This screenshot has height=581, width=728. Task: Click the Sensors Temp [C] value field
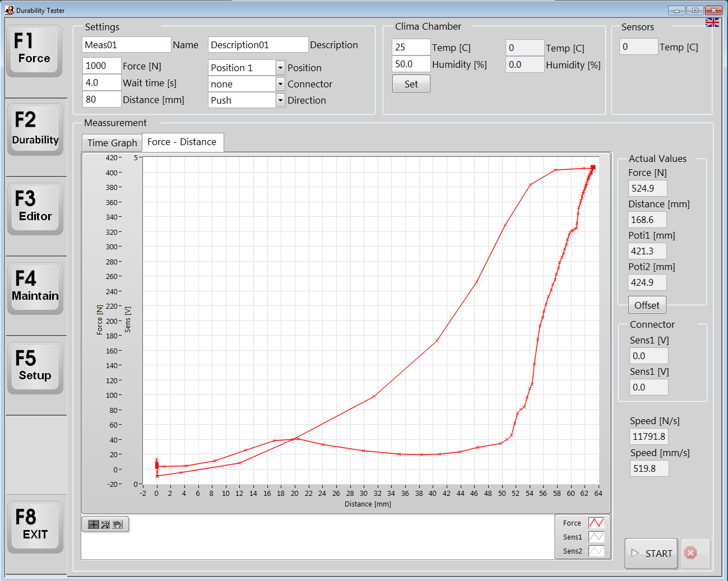638,47
